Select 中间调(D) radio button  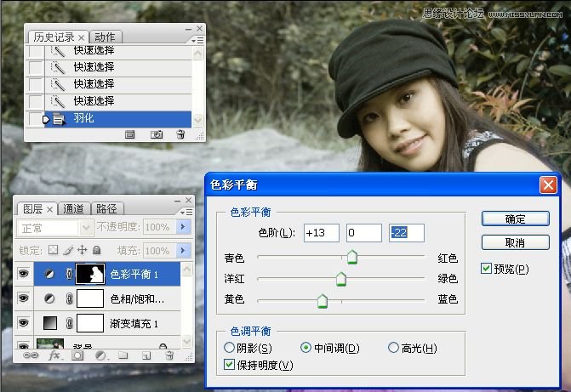click(305, 348)
